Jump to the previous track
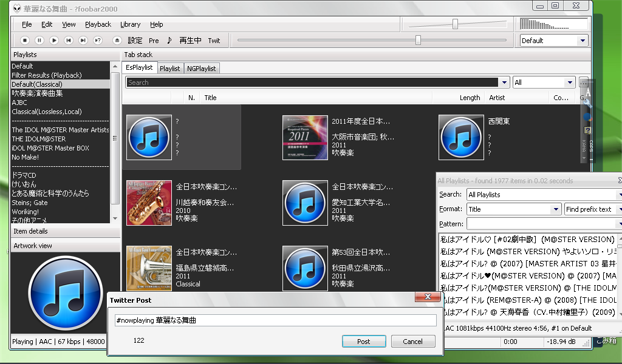The image size is (622, 364). pos(69,41)
